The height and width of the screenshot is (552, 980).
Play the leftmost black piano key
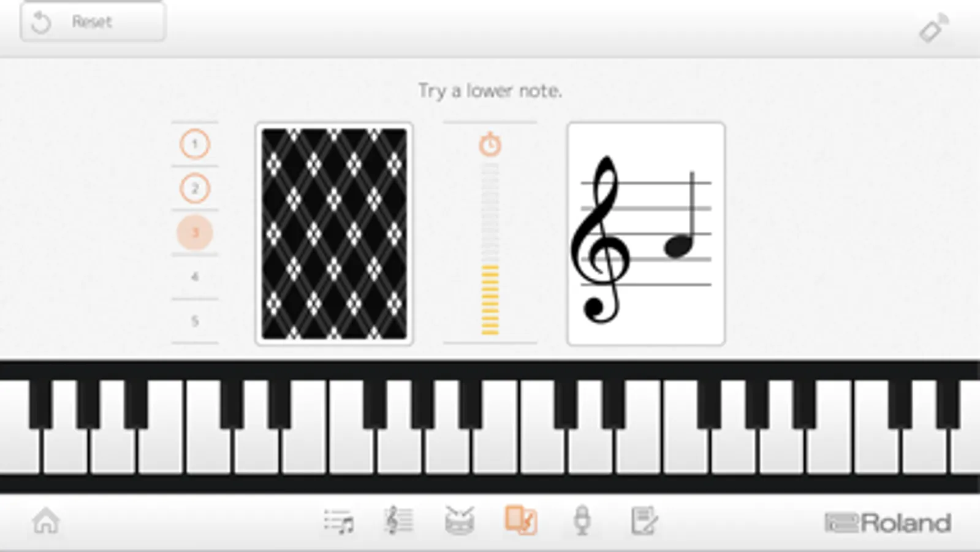pyautogui.click(x=40, y=404)
